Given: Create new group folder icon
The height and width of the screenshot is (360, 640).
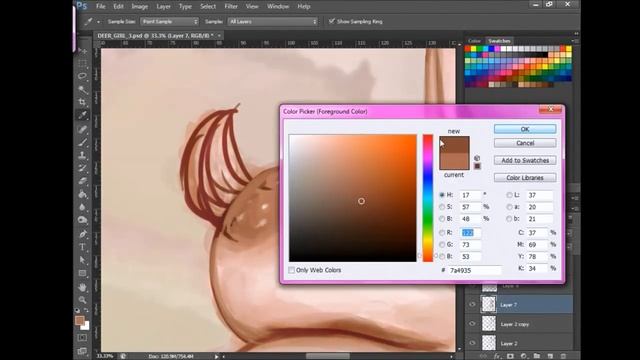Looking at the screenshot, I should (537, 356).
